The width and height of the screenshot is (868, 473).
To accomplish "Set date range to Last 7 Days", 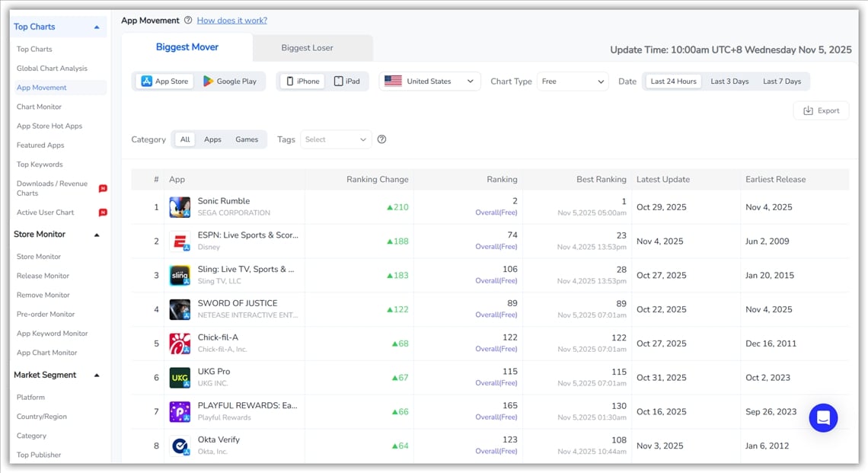I will pos(781,81).
